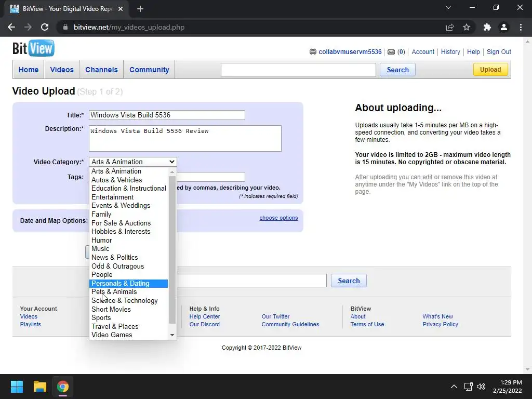This screenshot has height=399, width=532.
Task: Open the Our Twitter footer link
Action: [x=275, y=316]
